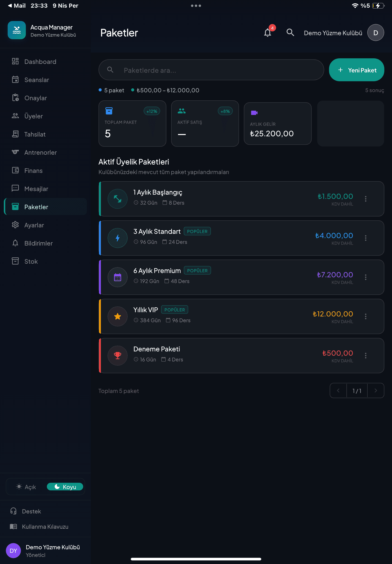This screenshot has width=392, height=564.
Task: Click the +12% trend badge
Action: tap(152, 111)
